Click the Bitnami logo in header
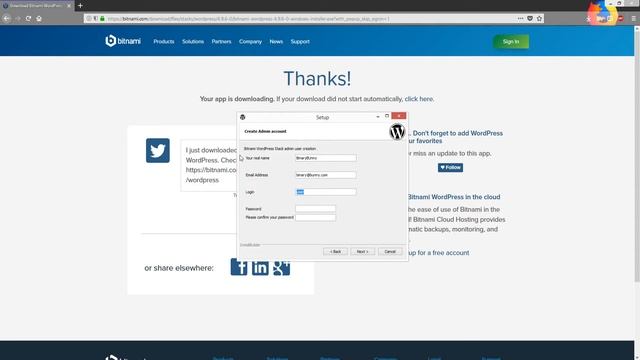640x360 pixels. [123, 41]
